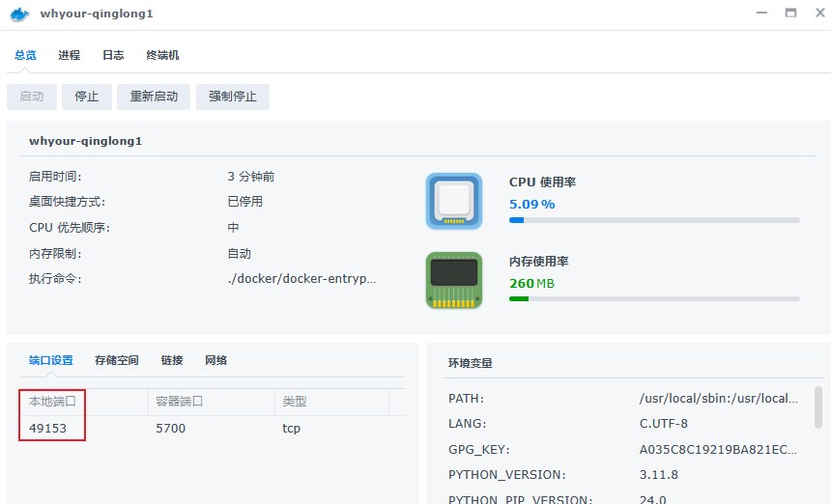
Task: Open the 终端机 tab
Action: coord(162,55)
